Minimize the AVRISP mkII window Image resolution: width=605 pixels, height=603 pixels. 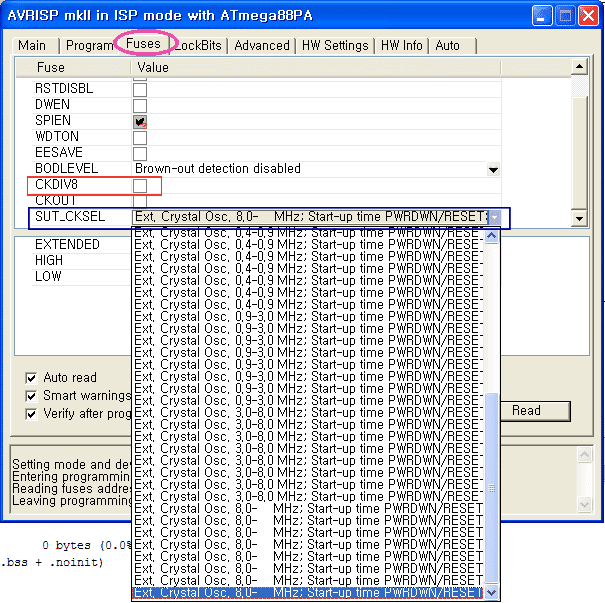tap(542, 16)
